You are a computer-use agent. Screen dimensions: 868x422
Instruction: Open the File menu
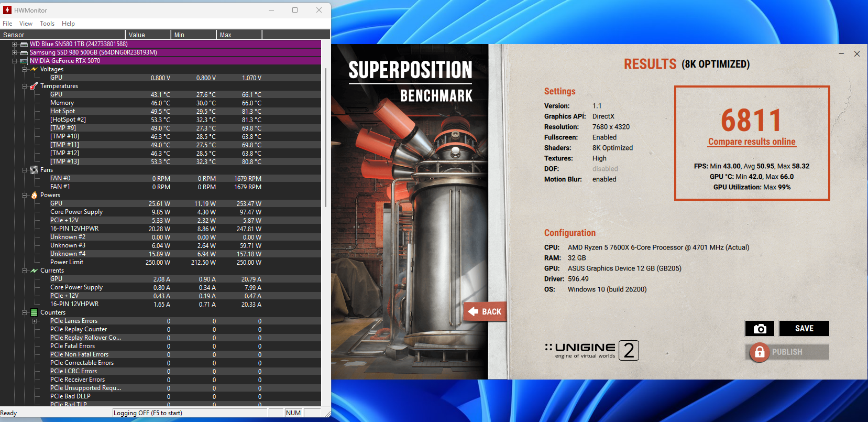pos(7,24)
